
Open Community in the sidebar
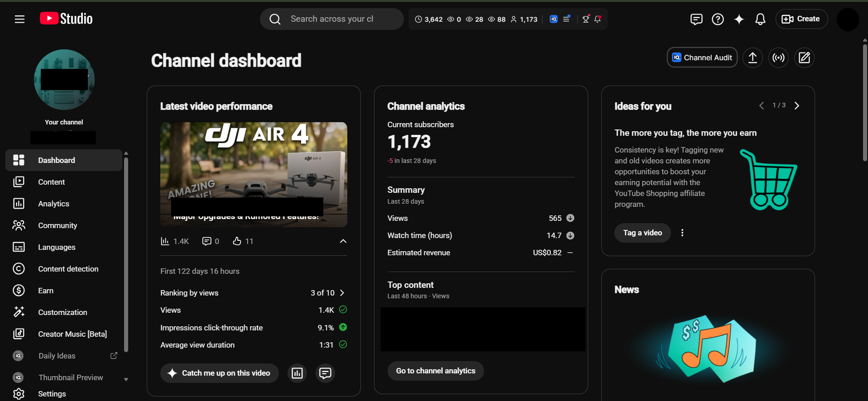coord(64,225)
